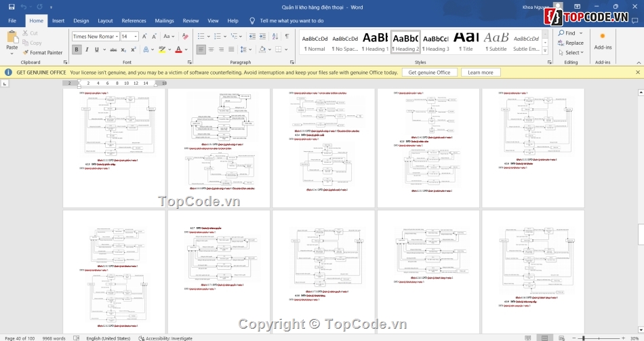Viewport: 644px width, 341px height.
Task: Click the Format Painter brush
Action: (x=26, y=53)
